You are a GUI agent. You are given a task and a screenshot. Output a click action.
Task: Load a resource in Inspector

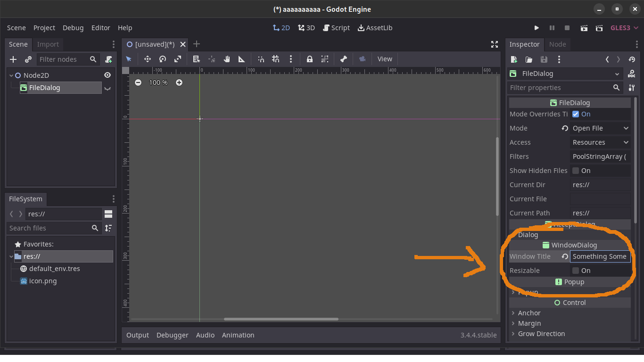click(x=529, y=59)
